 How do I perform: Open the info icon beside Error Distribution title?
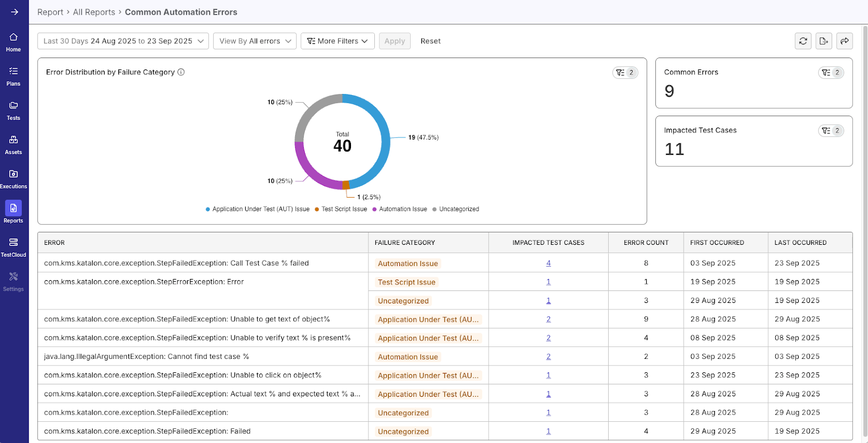click(x=181, y=72)
